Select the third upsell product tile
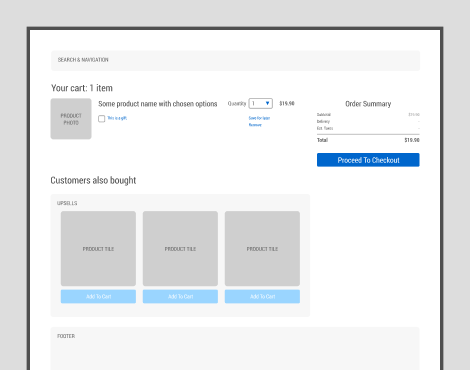Image resolution: width=470 pixels, height=370 pixels. click(262, 248)
